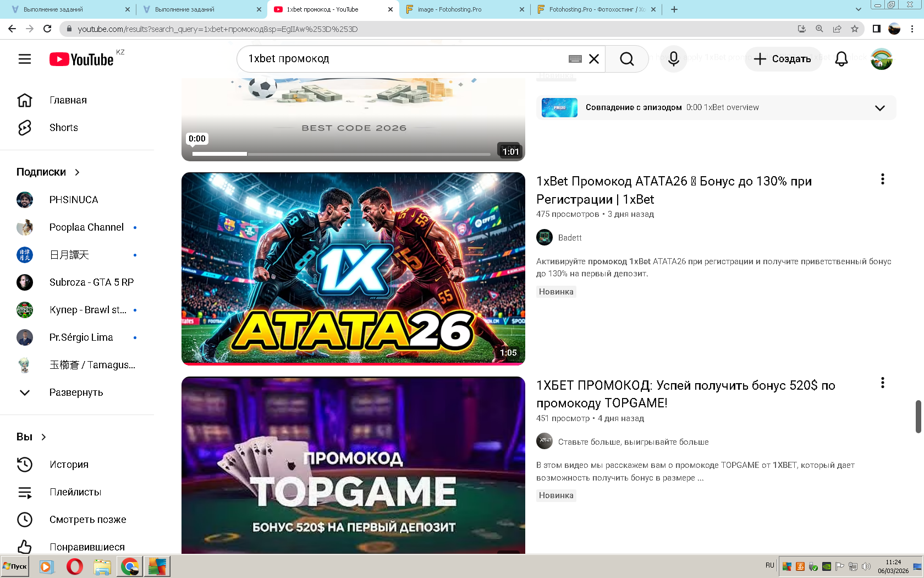The width and height of the screenshot is (924, 578).
Task: Click the magnifier search button
Action: (626, 59)
